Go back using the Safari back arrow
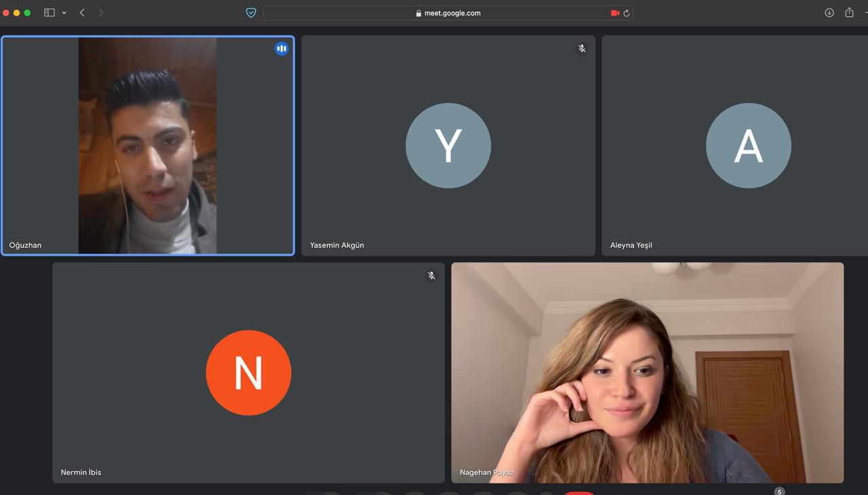This screenshot has height=495, width=868. (82, 13)
